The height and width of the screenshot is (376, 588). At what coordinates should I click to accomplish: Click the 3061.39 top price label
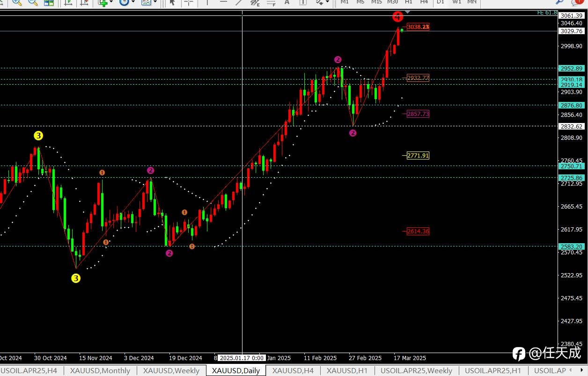(571, 15)
